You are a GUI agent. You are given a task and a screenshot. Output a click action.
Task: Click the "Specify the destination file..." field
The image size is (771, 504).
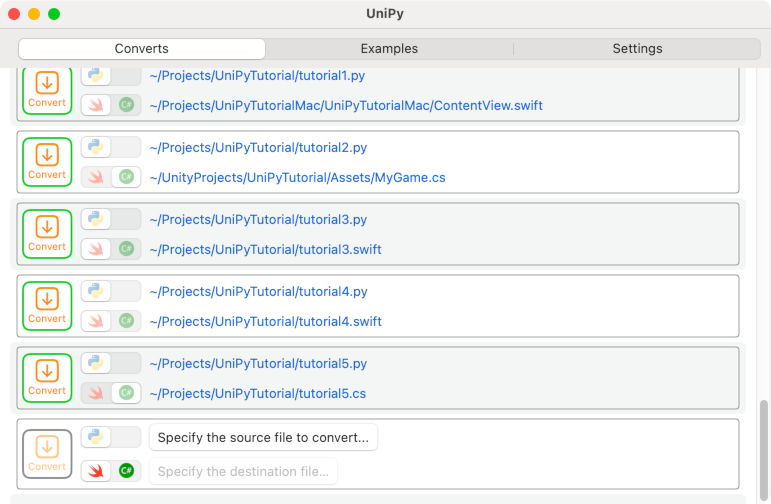click(243, 472)
